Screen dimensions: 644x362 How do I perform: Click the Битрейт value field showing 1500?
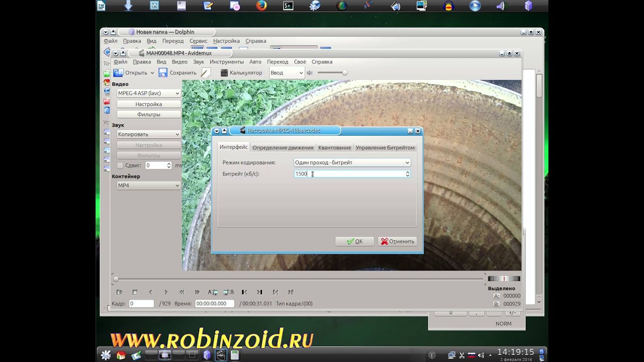pyautogui.click(x=349, y=173)
